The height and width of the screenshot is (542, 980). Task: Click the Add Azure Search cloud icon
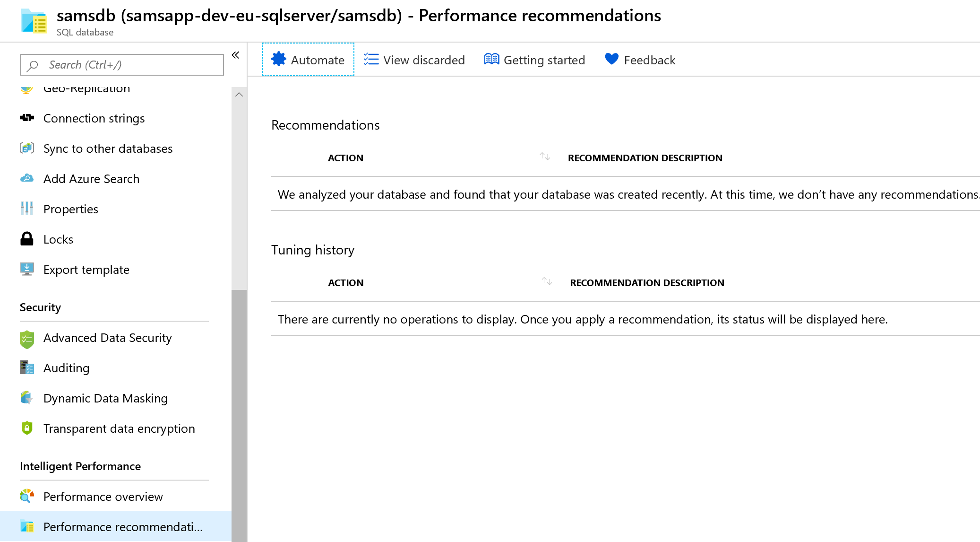(27, 178)
